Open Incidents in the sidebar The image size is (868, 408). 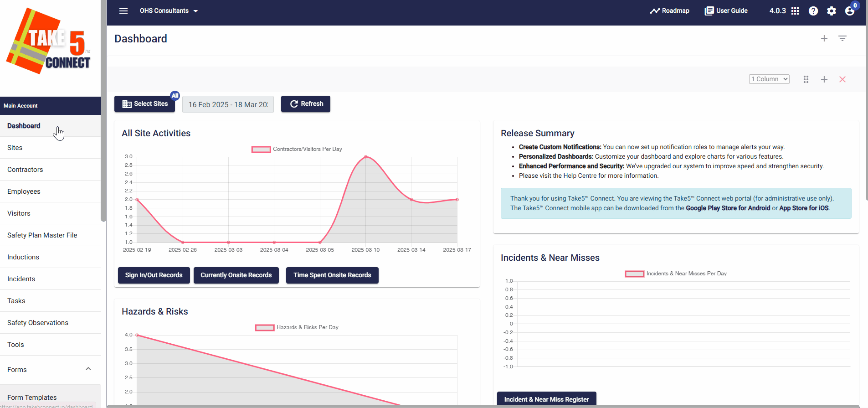(50, 279)
